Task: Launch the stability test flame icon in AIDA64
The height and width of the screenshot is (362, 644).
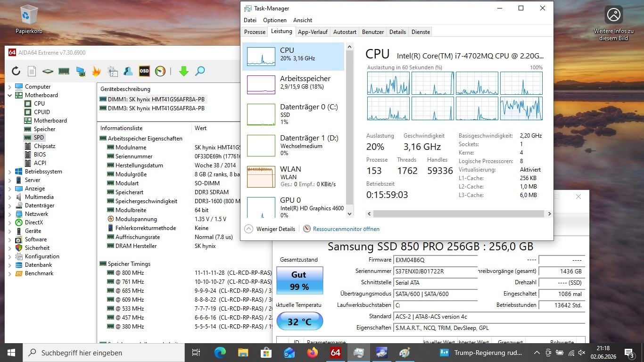Action: point(96,71)
